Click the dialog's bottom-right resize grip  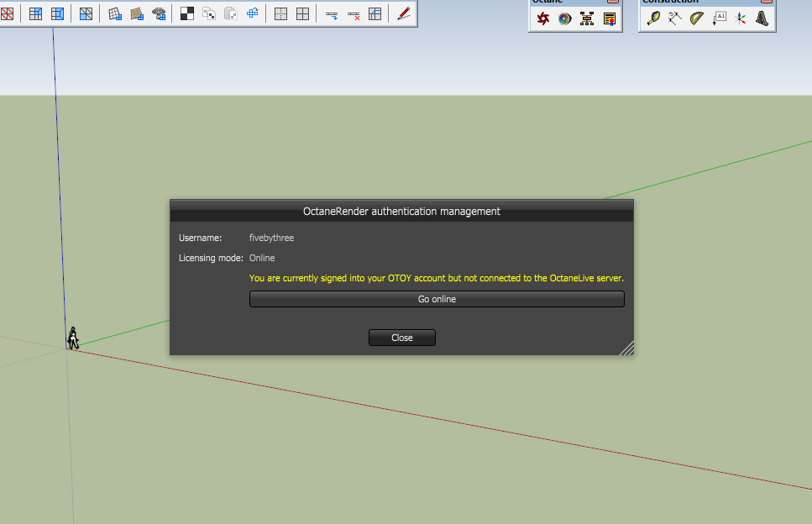click(627, 348)
